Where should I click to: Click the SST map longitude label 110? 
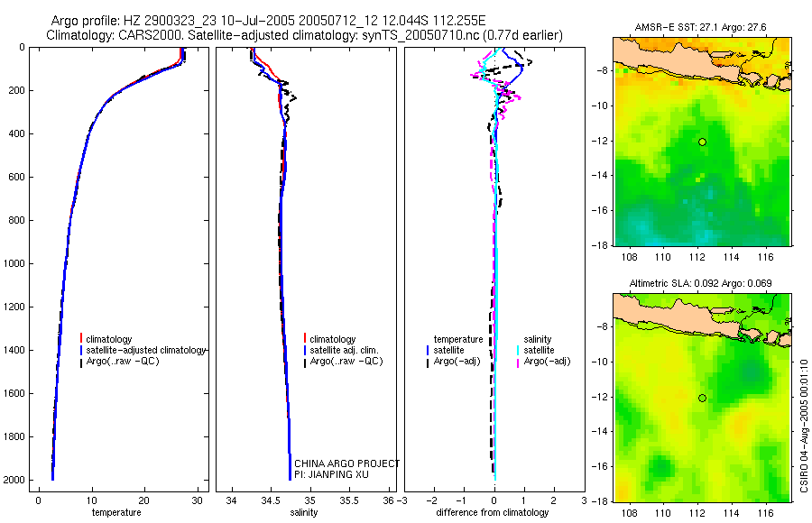[x=663, y=257]
